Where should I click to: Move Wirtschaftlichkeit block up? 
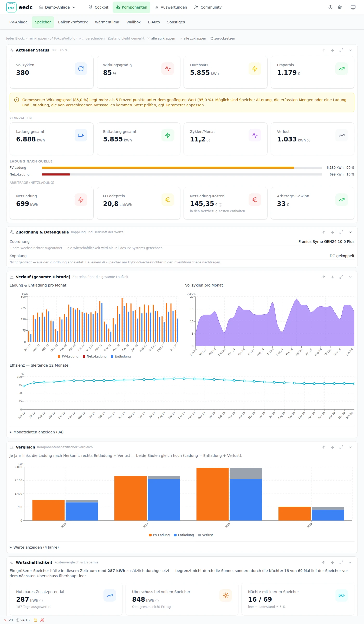point(324,562)
